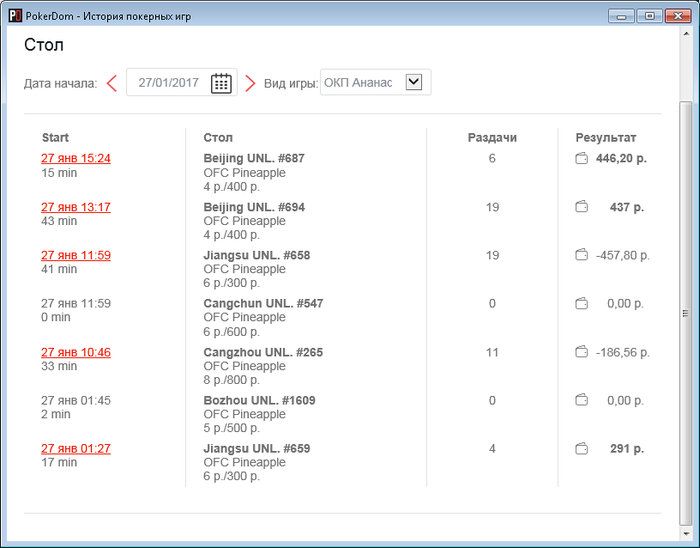Click stakes text 6 р./600 р.
This screenshot has width=700, height=548.
231,332
